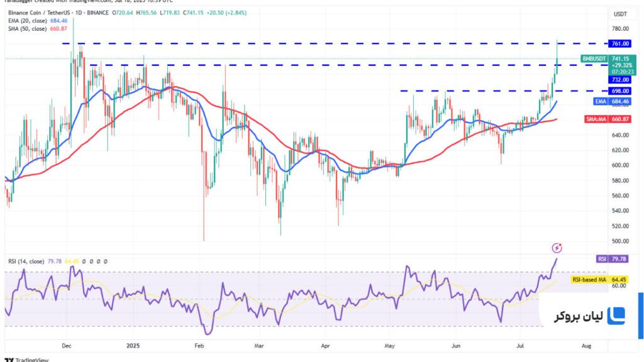
Task: Click the blue EMA 684.46 axis tag
Action: tap(612, 101)
